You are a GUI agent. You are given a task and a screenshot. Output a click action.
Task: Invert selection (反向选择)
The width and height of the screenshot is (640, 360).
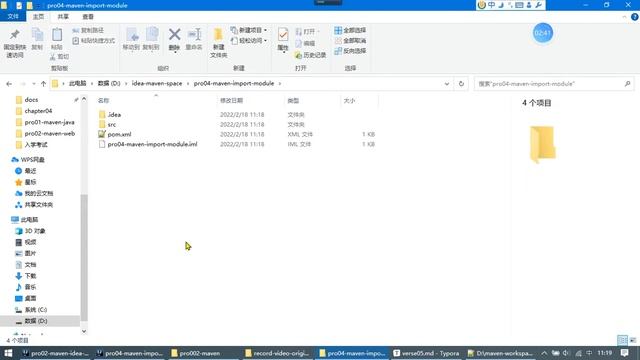[x=350, y=51]
